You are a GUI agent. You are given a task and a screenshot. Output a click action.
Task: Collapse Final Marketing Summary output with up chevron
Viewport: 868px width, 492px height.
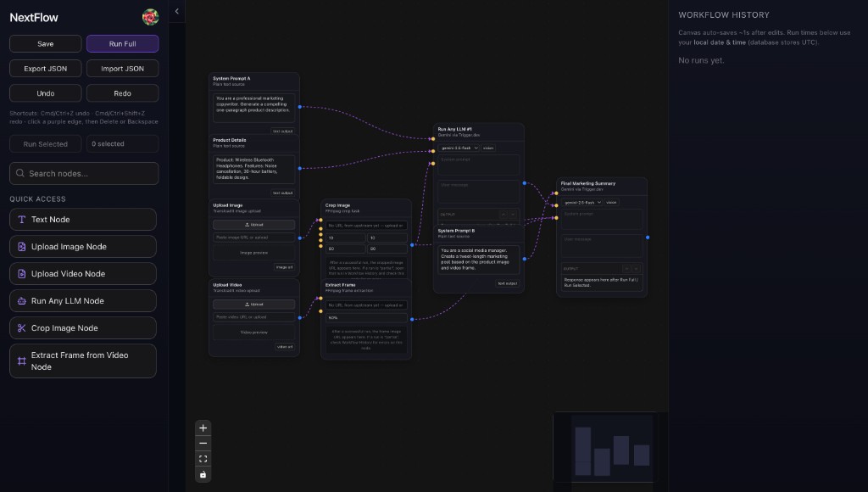click(x=626, y=269)
